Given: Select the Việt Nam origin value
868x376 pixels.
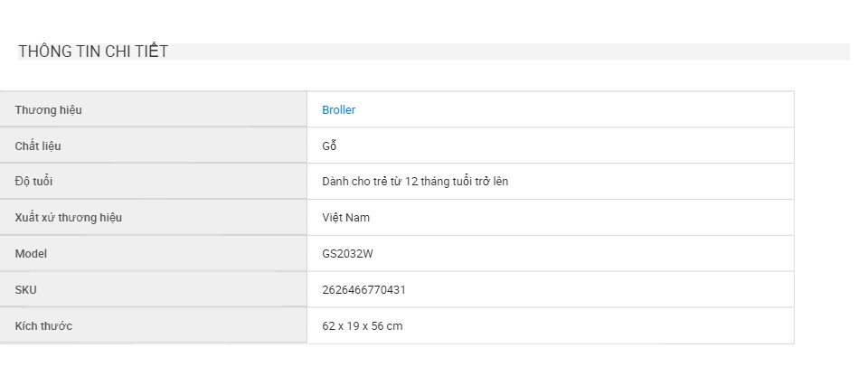Looking at the screenshot, I should (x=346, y=218).
